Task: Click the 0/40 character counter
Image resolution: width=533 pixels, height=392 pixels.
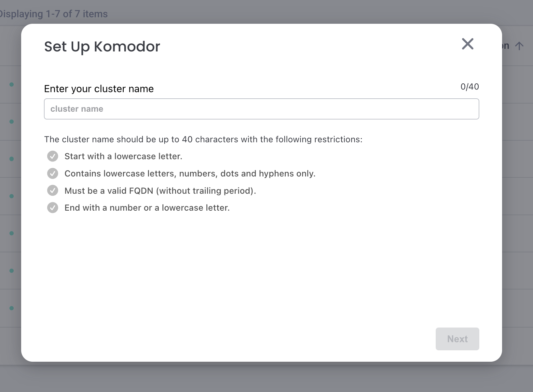Action: pos(470,87)
